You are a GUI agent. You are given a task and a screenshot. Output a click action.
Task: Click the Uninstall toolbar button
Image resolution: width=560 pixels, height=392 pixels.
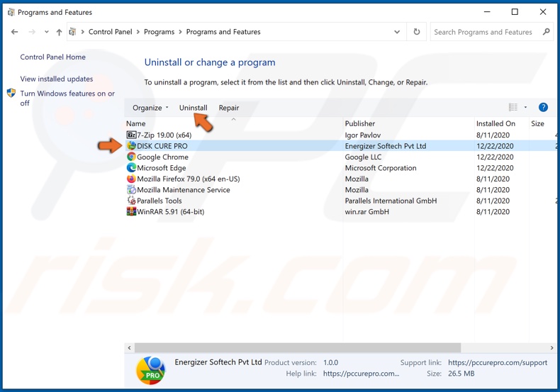(194, 108)
